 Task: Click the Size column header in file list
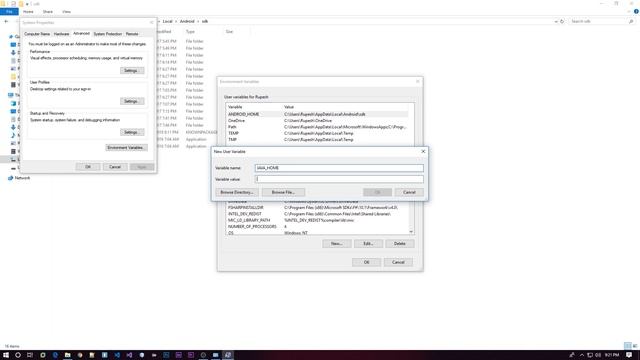coord(229,31)
